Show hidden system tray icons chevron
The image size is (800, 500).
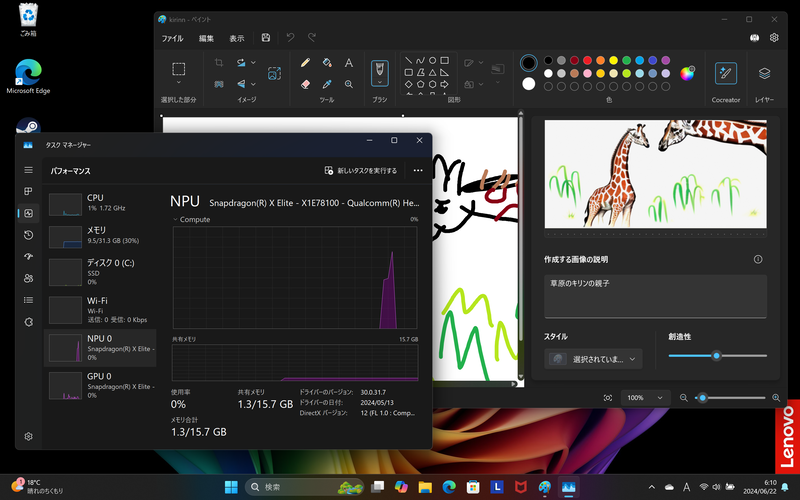coord(652,487)
